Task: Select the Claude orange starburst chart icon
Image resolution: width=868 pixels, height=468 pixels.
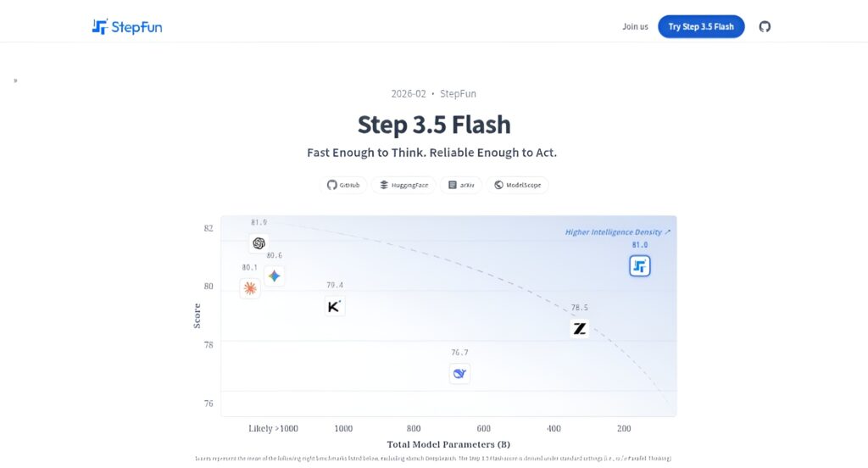Action: (250, 288)
